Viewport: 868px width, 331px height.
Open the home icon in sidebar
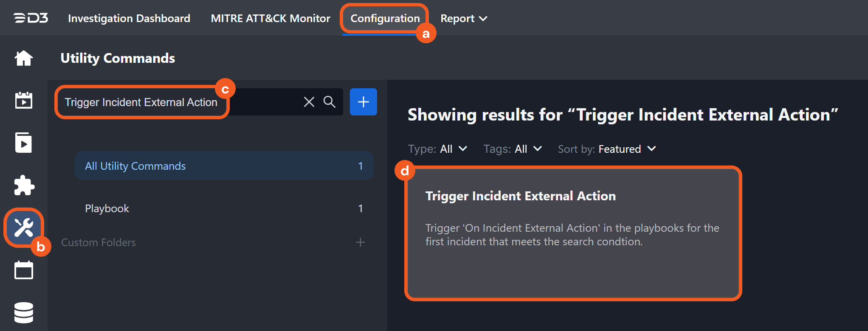[24, 58]
